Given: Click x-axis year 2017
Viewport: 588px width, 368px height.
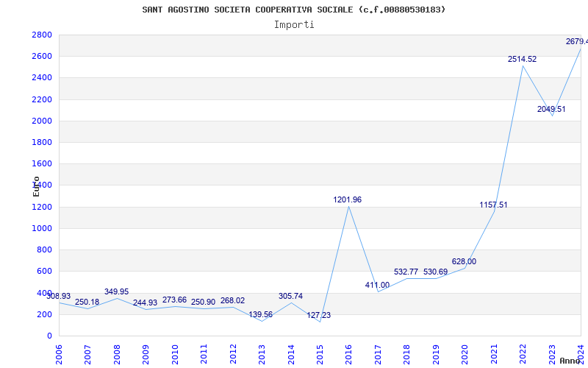Looking at the screenshot, I should coord(378,354).
